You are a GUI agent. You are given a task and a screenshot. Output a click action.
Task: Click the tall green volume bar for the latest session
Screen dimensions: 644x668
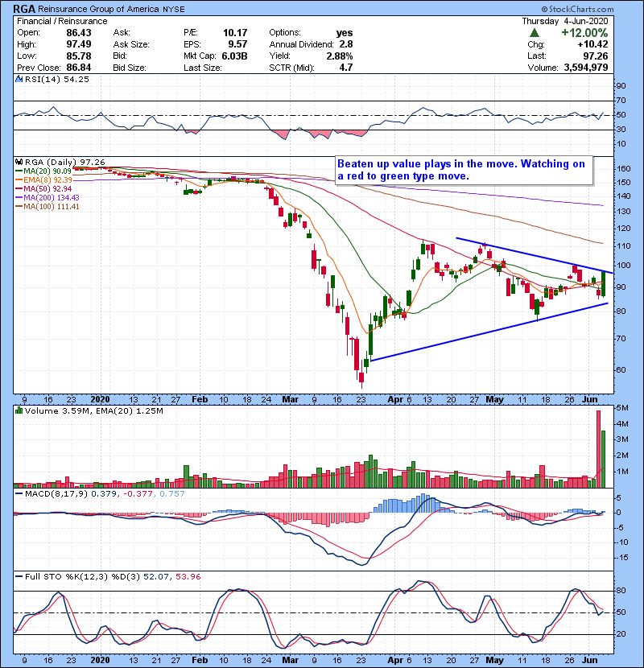(x=603, y=459)
